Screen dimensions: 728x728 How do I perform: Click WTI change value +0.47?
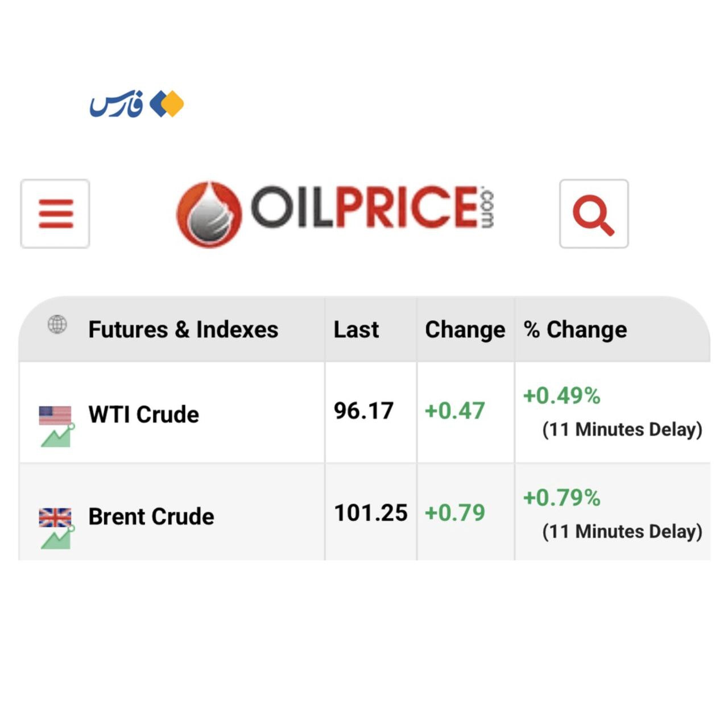(454, 411)
